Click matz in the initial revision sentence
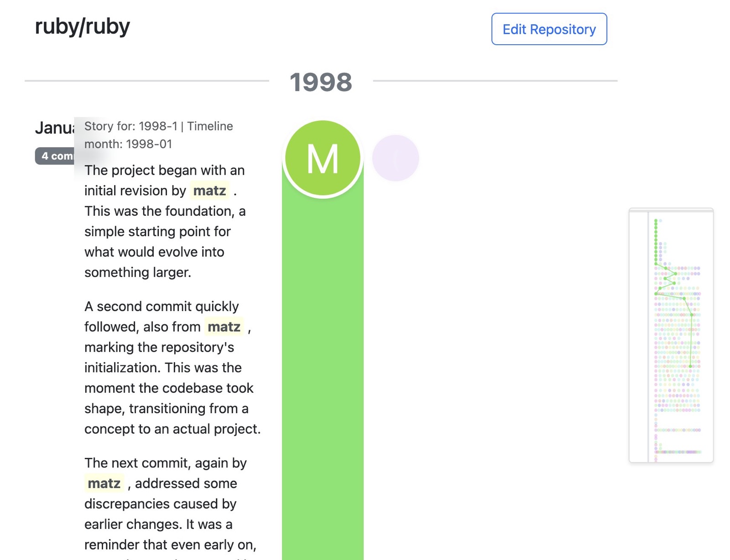Image resolution: width=730 pixels, height=560 pixels. pyautogui.click(x=209, y=191)
